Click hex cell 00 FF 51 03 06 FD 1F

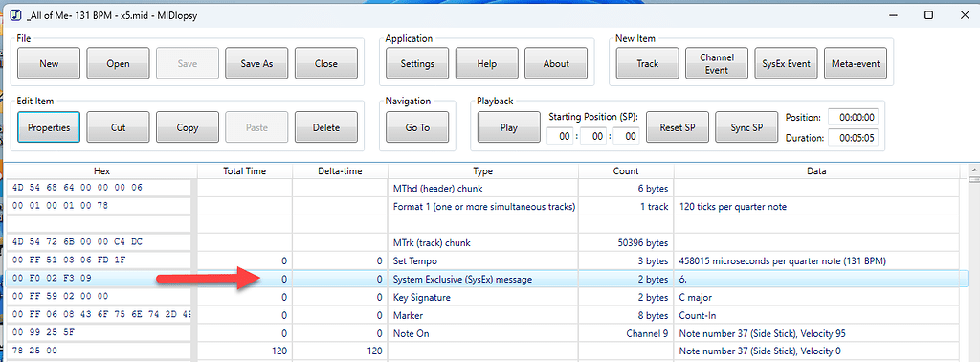(99, 260)
